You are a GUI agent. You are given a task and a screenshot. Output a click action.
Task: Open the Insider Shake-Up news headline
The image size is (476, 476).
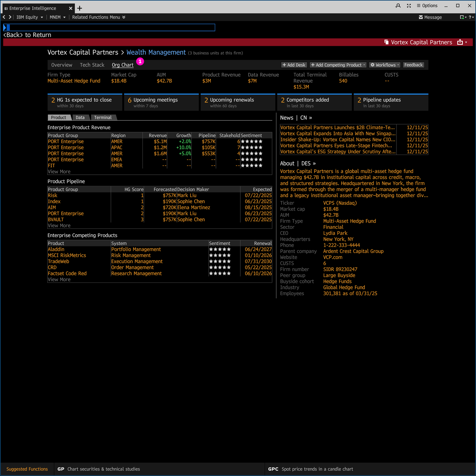(338, 139)
